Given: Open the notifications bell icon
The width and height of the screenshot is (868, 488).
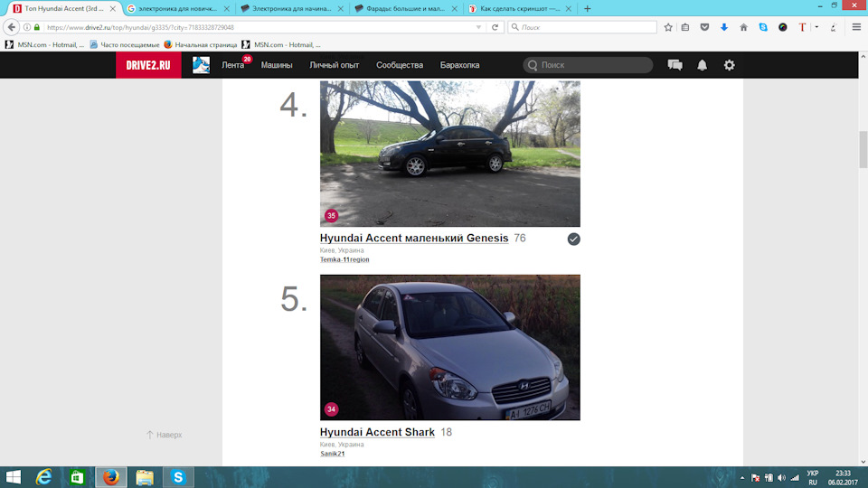Looking at the screenshot, I should (702, 65).
